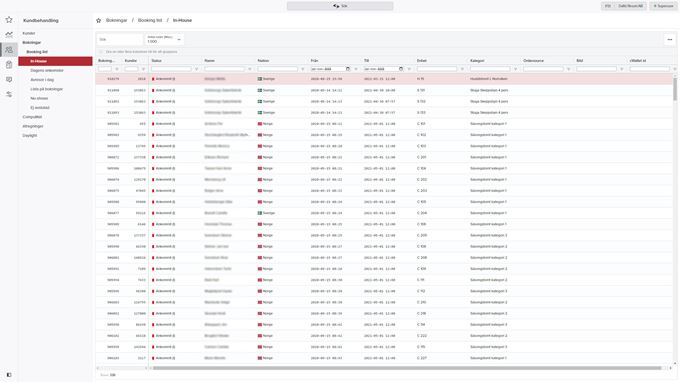Open the max rows 1.000 dropdown

click(164, 39)
